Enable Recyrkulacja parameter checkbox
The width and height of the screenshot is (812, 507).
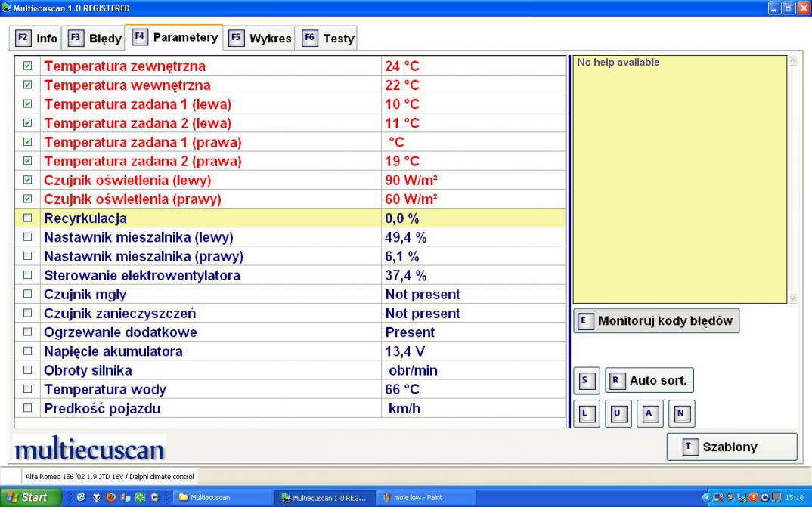pos(28,218)
